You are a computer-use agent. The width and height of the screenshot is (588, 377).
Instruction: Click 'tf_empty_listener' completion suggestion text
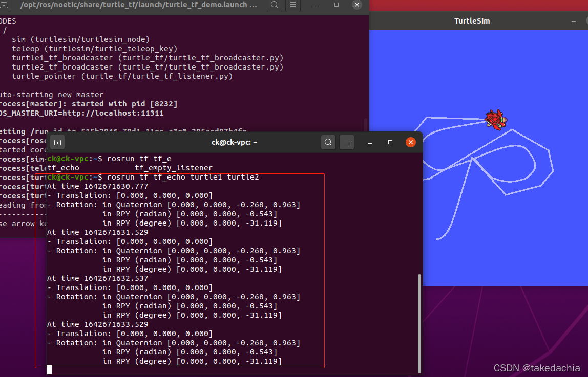(174, 168)
